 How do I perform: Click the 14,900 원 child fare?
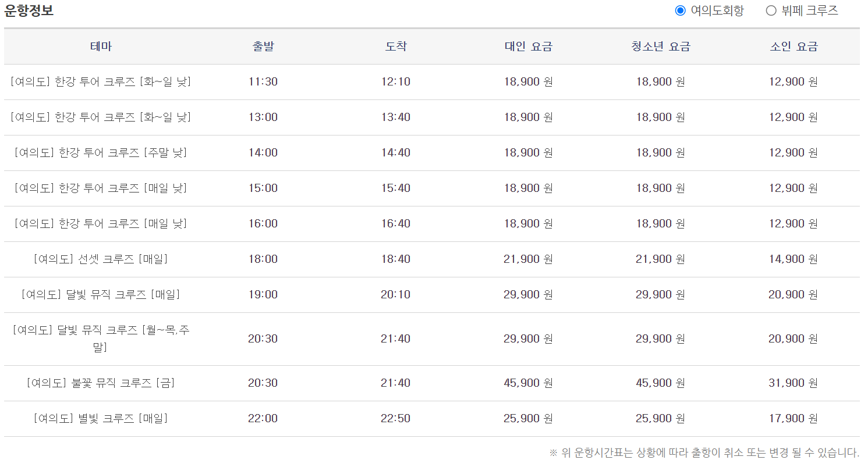click(x=793, y=259)
